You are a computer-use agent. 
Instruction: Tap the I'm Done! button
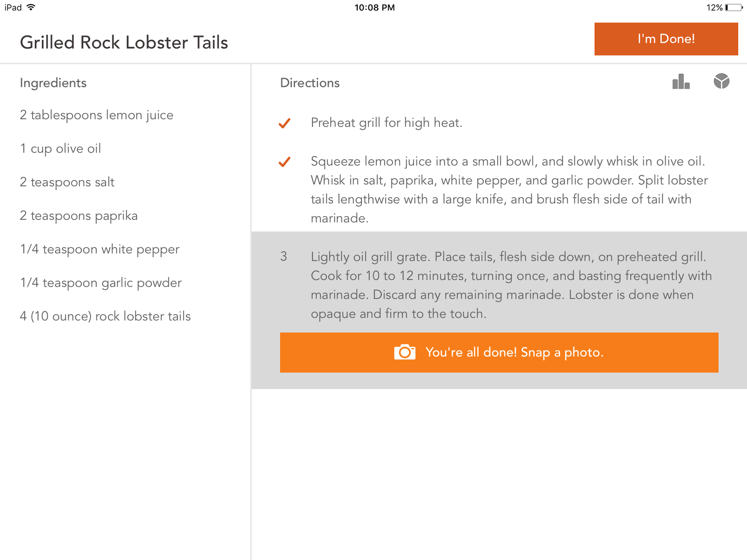[x=666, y=39]
